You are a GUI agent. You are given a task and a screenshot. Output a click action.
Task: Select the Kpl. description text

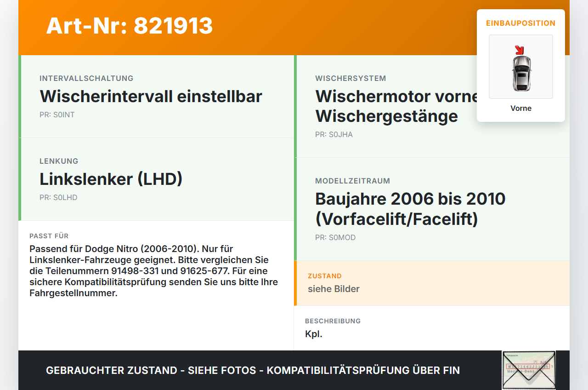(x=314, y=334)
